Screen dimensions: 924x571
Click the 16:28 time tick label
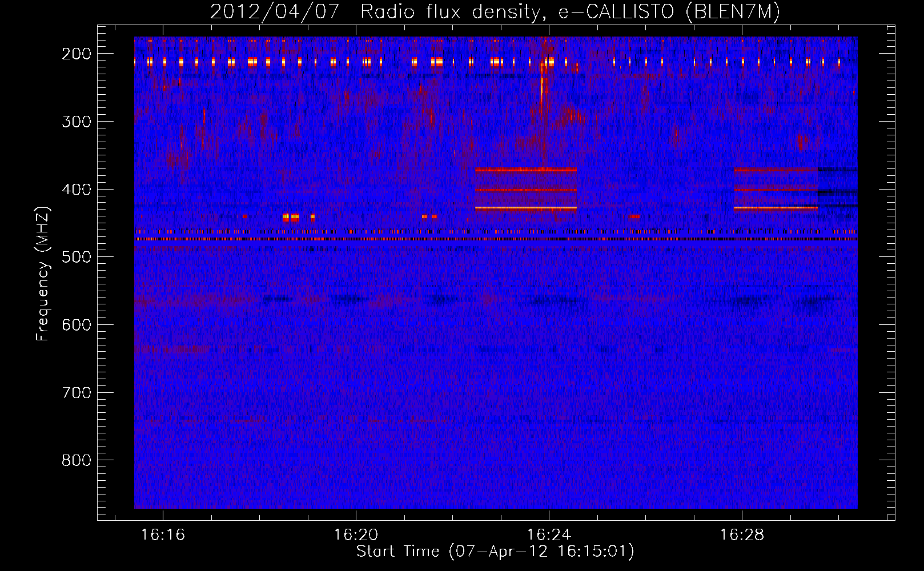742,535
